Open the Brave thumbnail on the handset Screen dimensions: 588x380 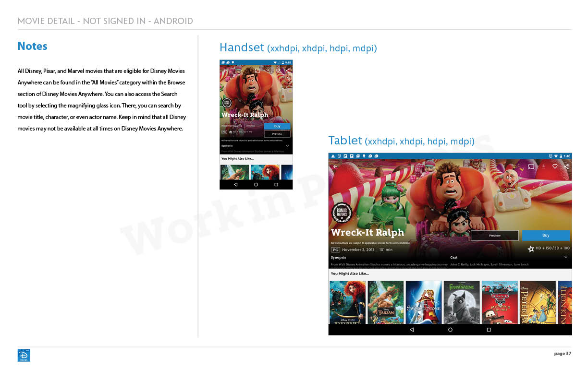pyautogui.click(x=265, y=172)
